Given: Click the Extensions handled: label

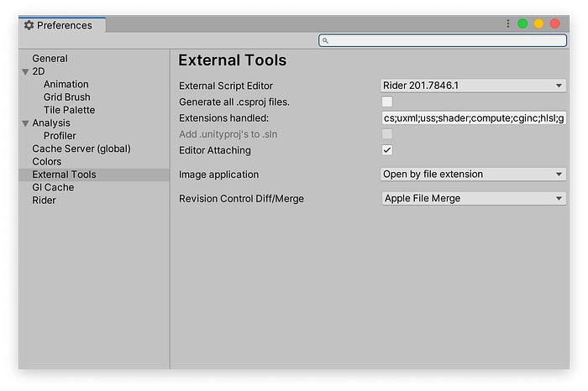Looking at the screenshot, I should [x=224, y=118].
